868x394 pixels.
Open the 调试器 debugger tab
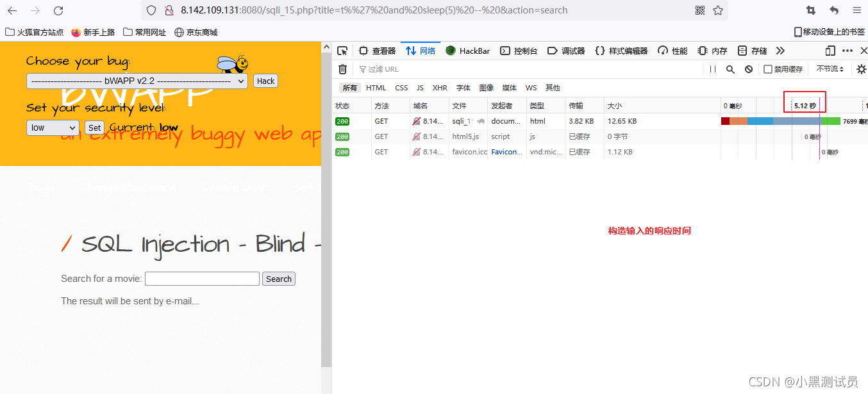[x=566, y=51]
